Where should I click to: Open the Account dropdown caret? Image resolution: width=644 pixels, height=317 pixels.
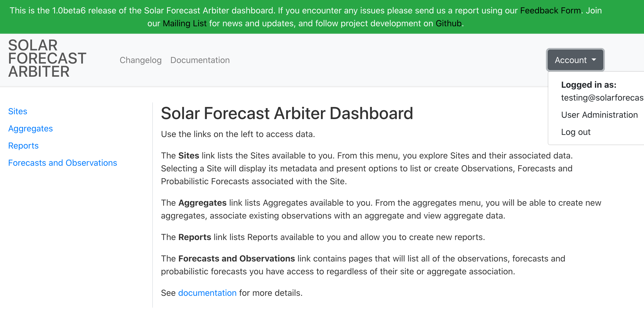click(x=594, y=60)
